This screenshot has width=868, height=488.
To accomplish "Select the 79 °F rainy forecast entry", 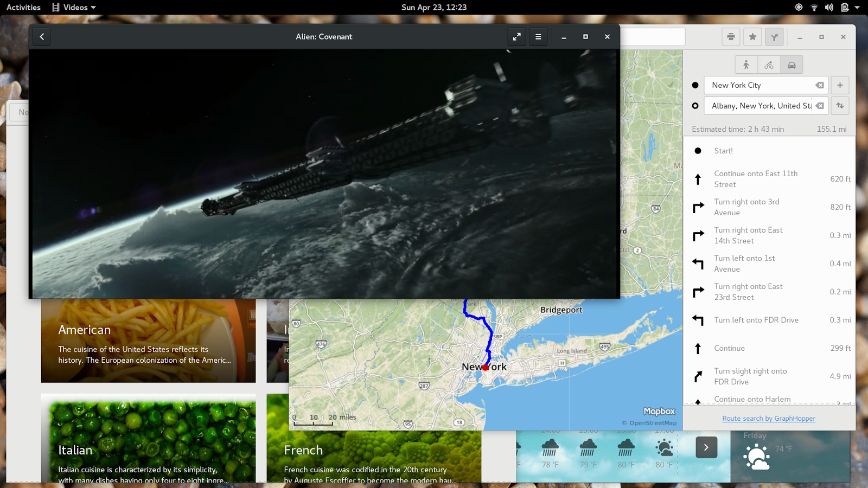I will [588, 454].
